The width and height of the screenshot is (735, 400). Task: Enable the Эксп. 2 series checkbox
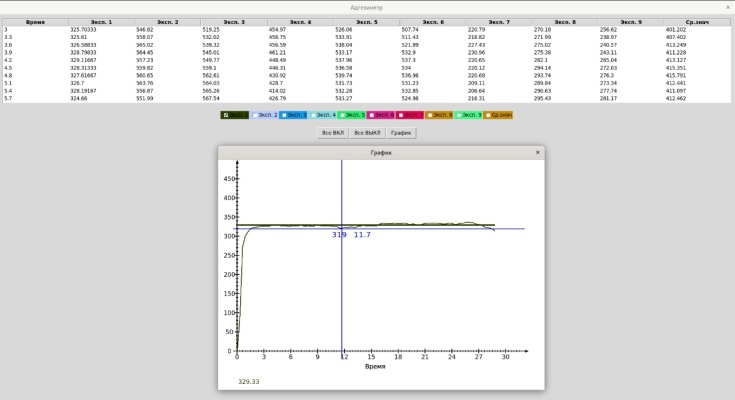pos(254,116)
